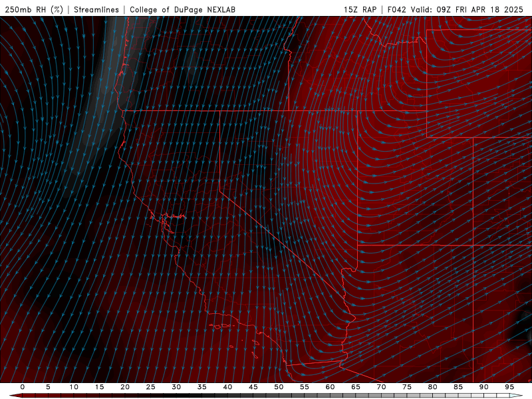Click the colorbar label "55"

305,387
